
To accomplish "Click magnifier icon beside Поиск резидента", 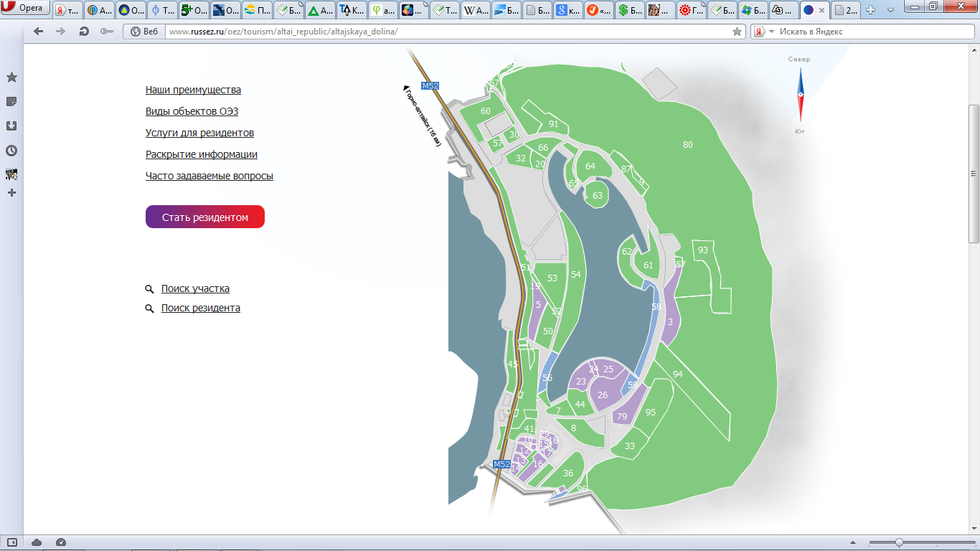I will (x=149, y=309).
